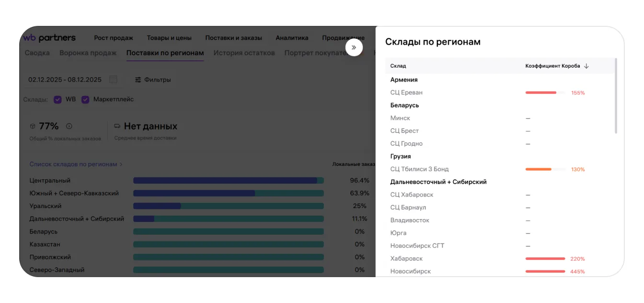Open the Список складов по регионам link

[x=73, y=164]
